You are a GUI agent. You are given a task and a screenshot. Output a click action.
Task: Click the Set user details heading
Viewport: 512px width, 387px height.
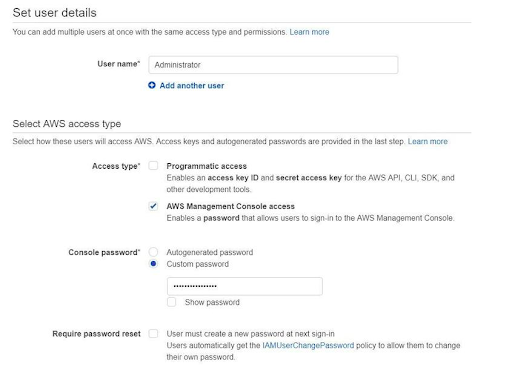point(54,13)
